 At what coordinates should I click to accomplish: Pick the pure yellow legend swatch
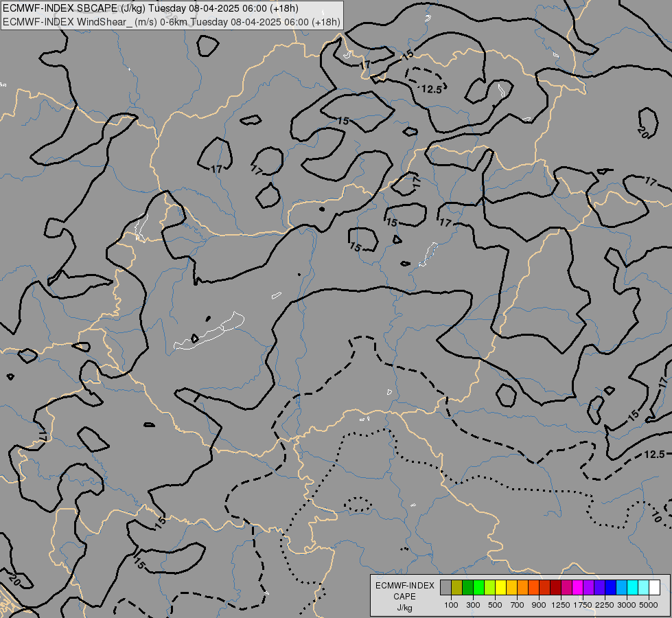click(500, 587)
